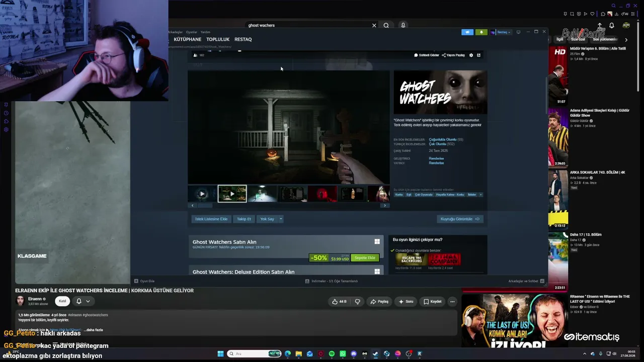Screen dimensions: 644x362
Task: Click the Hayatta Kalma - Korku tag
Action: (x=450, y=195)
